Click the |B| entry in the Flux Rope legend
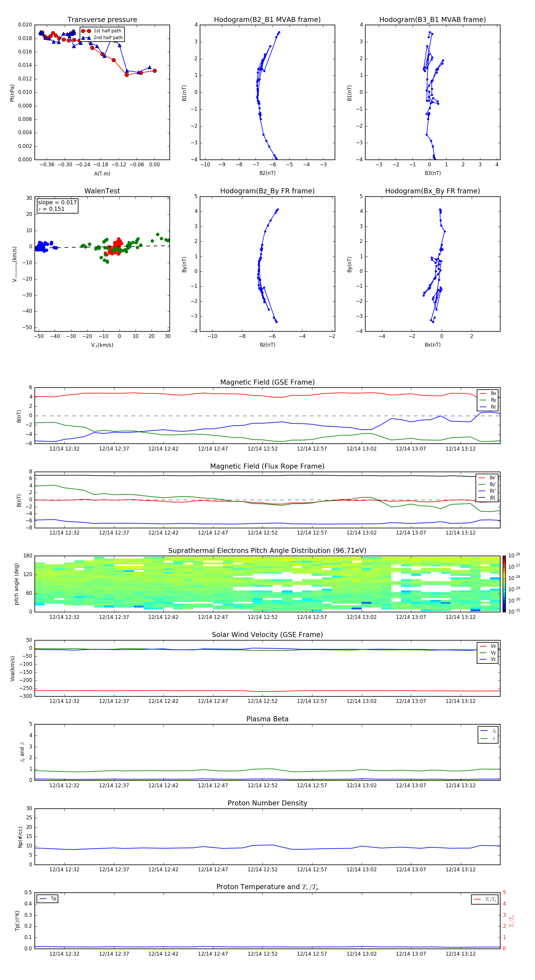 tap(487, 498)
